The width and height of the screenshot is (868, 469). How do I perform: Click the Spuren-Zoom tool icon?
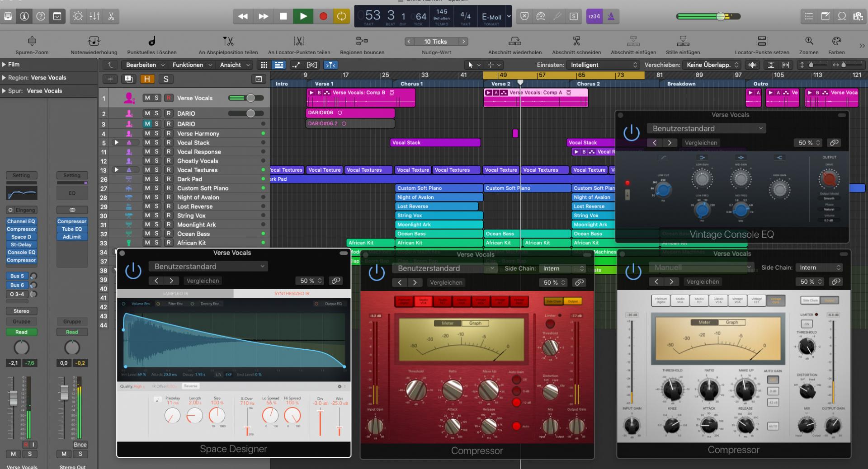click(32, 41)
